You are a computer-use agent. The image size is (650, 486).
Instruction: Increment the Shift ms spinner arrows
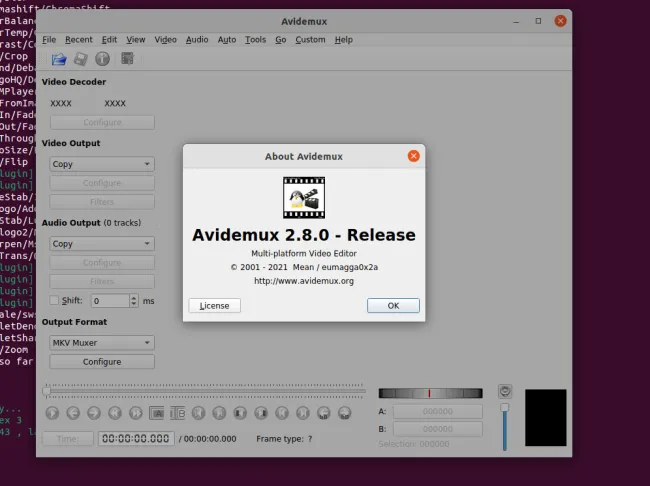[133, 297]
